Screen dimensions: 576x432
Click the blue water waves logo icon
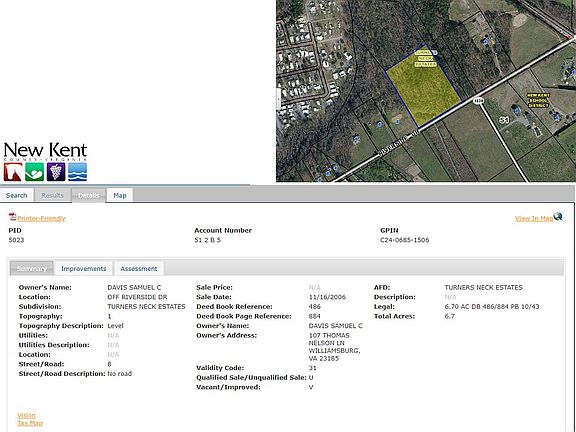tap(78, 172)
